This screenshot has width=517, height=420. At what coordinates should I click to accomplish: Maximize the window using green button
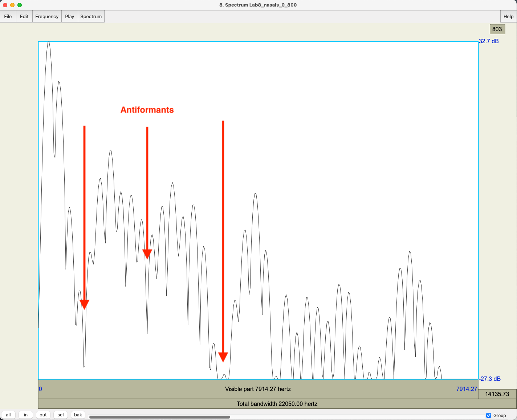[20, 5]
